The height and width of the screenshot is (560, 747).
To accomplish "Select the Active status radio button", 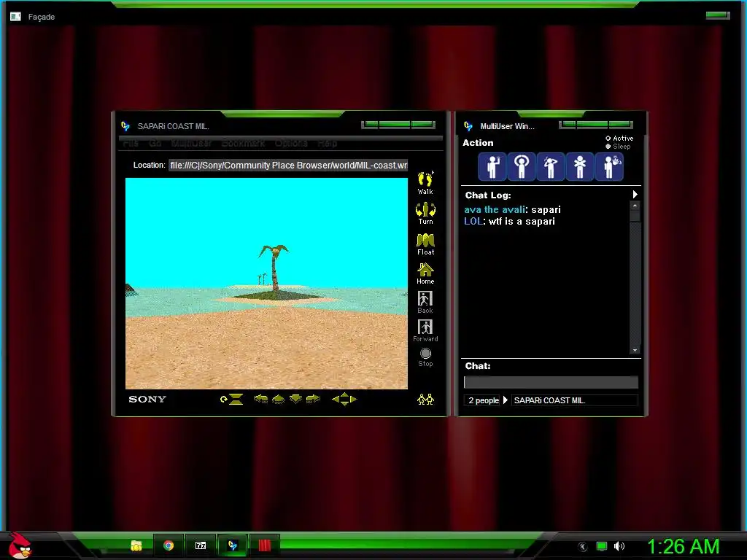I will coord(608,139).
